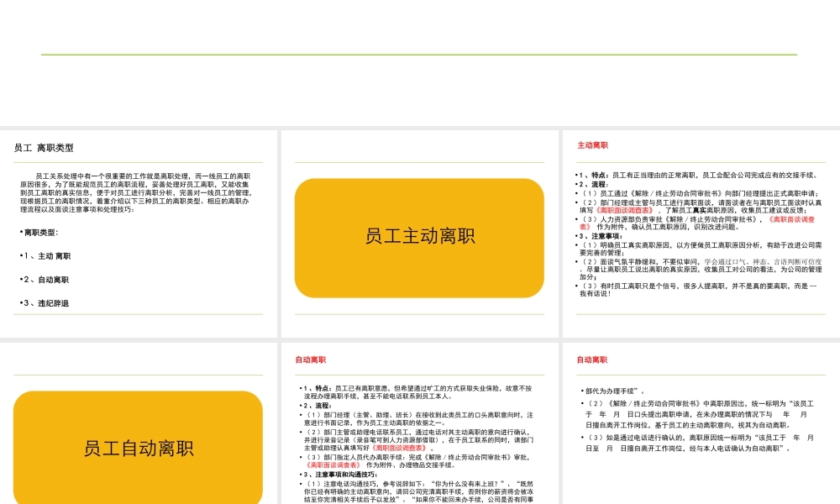The width and height of the screenshot is (840, 504).
Task: Open the 《离职面谈调查表》 link in 主动离职 step 3
Action: [792, 220]
